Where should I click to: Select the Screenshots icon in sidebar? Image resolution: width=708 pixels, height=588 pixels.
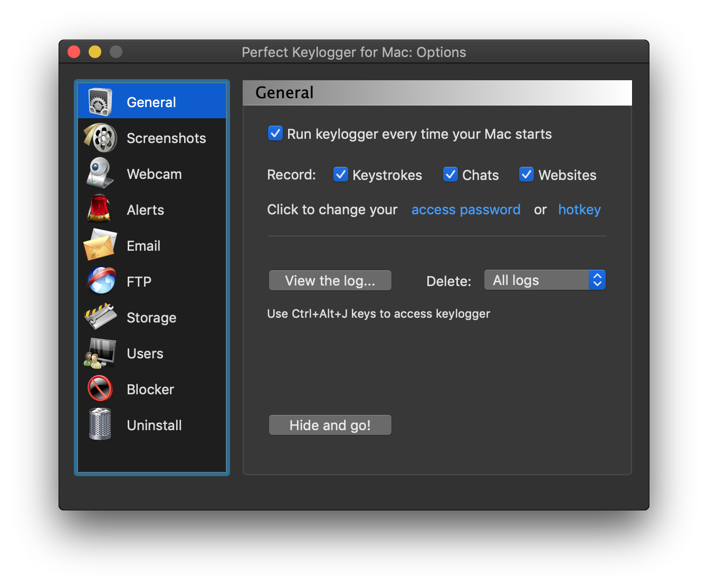click(x=100, y=138)
